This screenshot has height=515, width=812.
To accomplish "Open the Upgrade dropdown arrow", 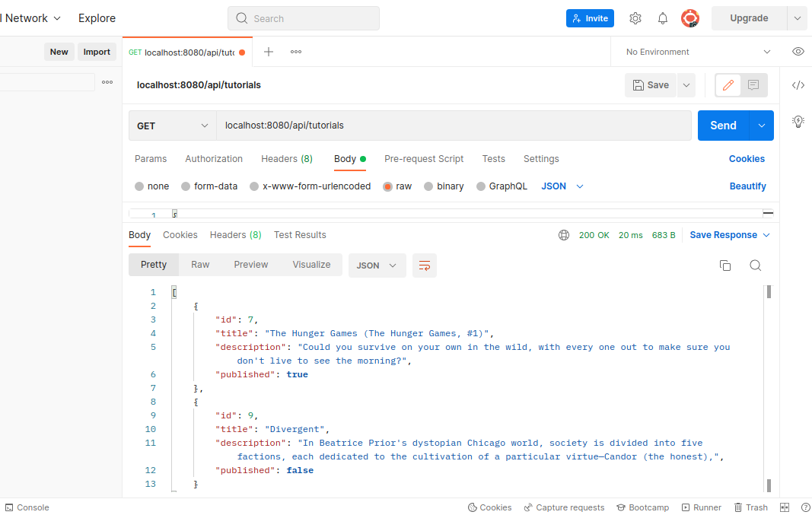I will [797, 18].
